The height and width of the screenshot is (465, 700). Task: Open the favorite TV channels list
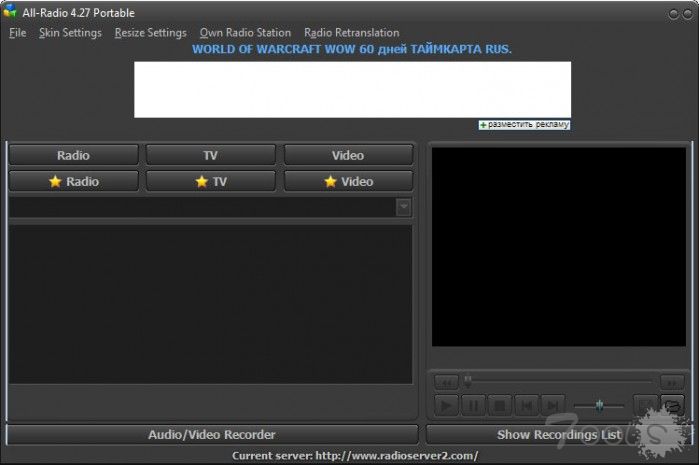211,181
